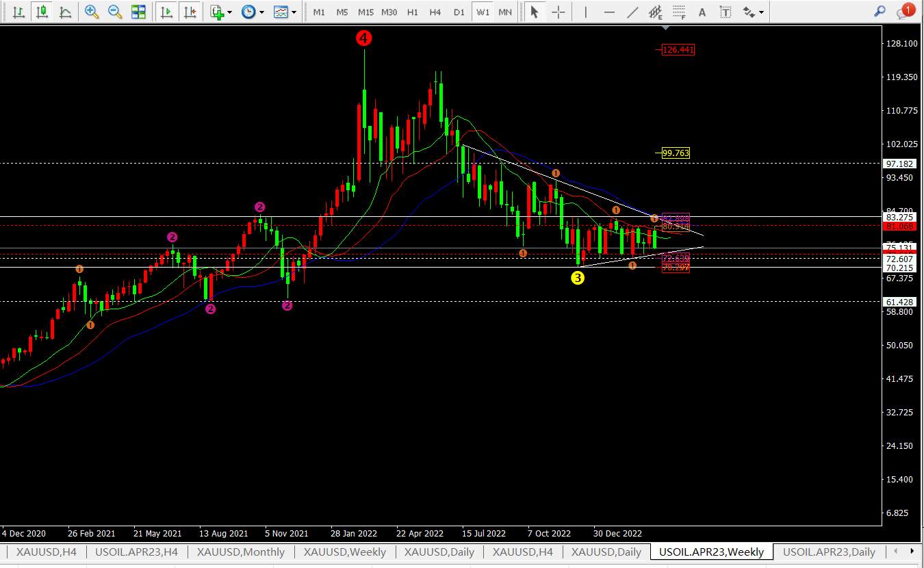This screenshot has height=568, width=924.
Task: Open the periodicity clock button
Action: (248, 12)
